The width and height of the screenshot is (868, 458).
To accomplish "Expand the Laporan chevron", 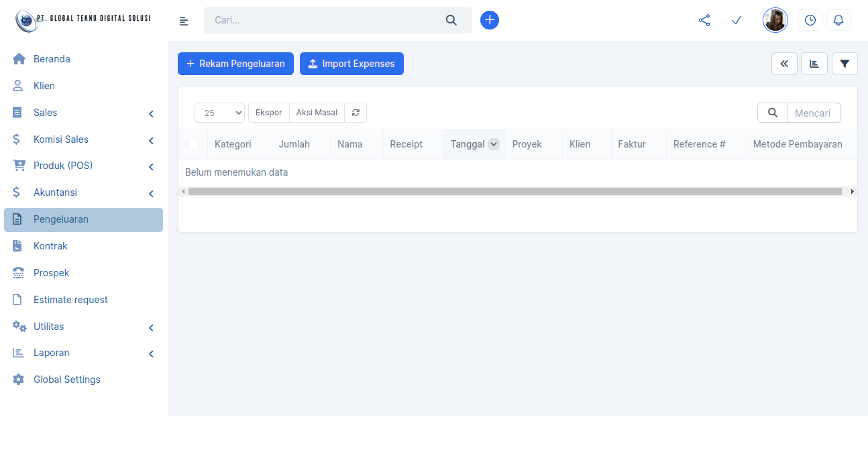I will point(151,354).
